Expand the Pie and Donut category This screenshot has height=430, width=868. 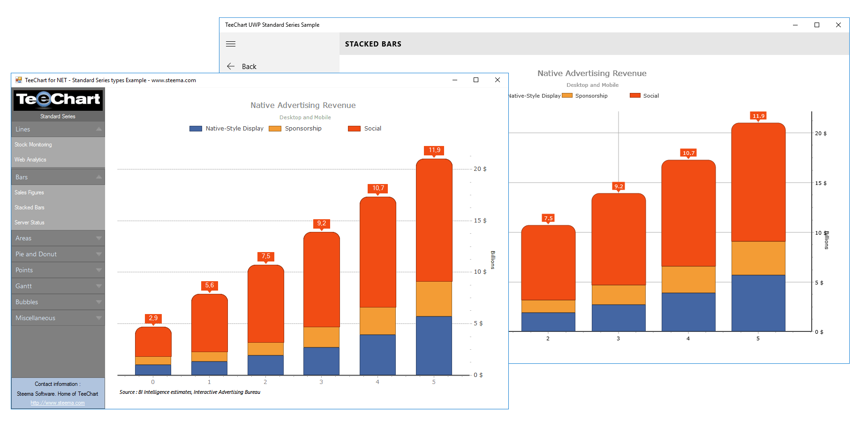pos(57,254)
